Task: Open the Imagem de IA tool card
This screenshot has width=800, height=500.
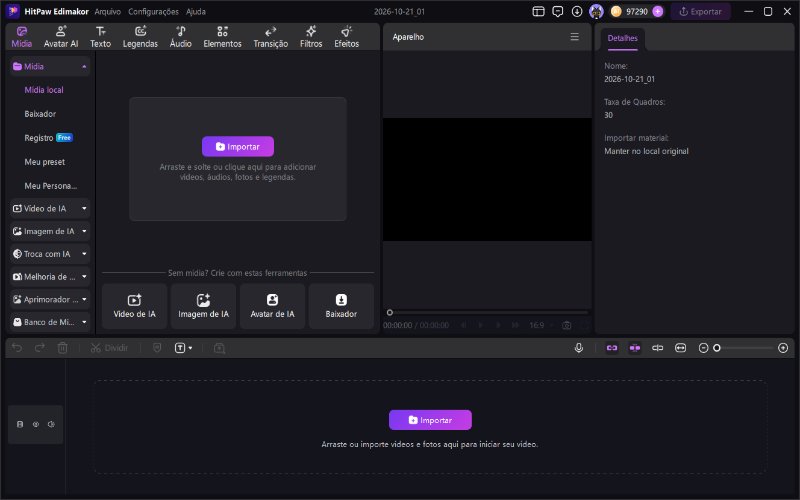Action: pos(203,306)
